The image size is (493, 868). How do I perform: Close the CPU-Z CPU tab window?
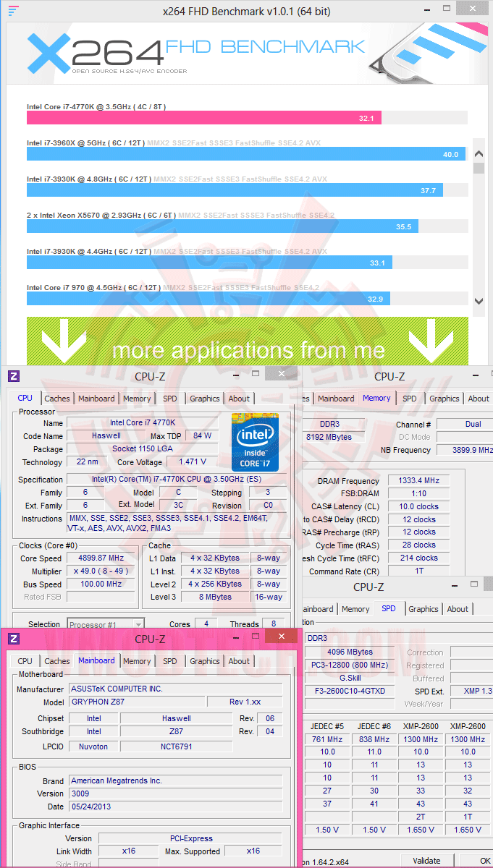281,374
